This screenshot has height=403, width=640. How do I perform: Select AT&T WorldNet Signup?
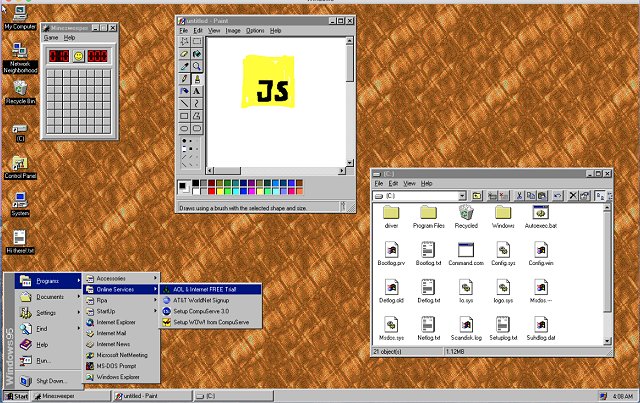[210, 301]
